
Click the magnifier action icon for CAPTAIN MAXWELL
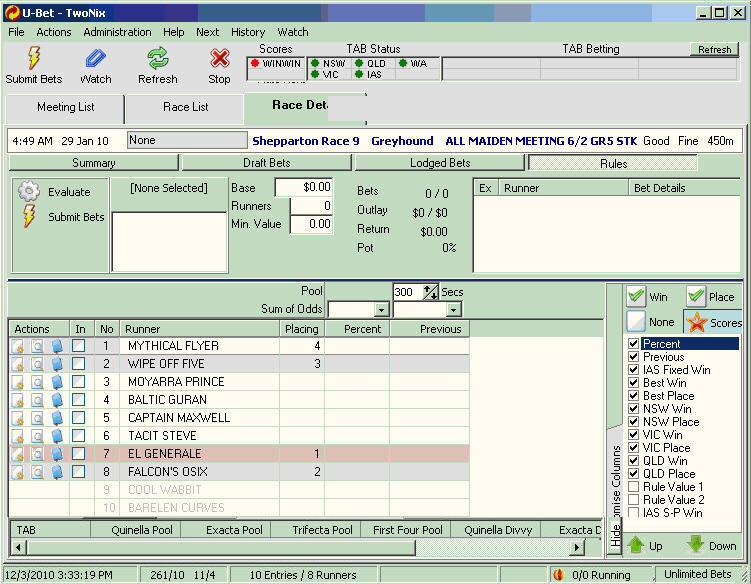(37, 418)
